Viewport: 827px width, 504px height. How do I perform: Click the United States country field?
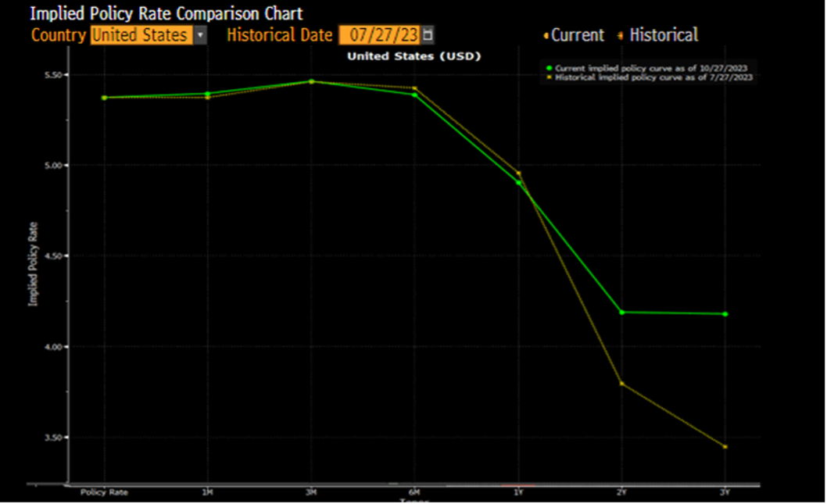[141, 35]
